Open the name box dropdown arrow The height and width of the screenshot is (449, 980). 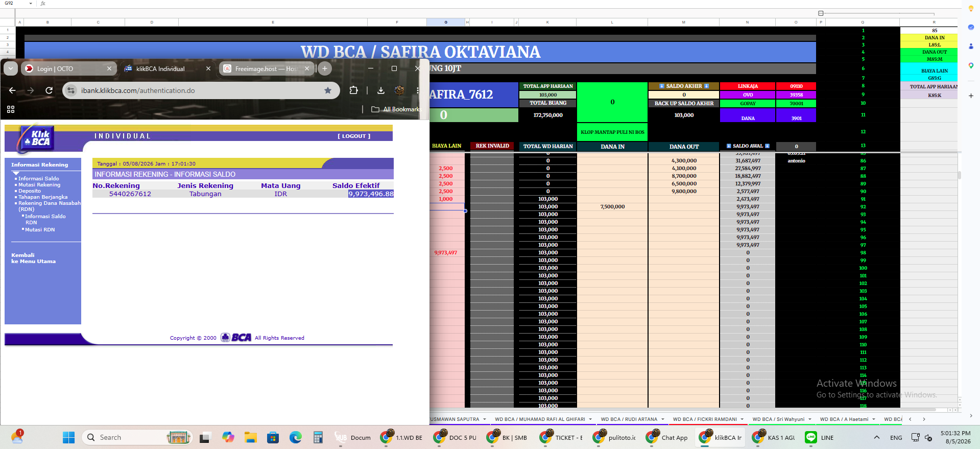pyautogui.click(x=31, y=4)
